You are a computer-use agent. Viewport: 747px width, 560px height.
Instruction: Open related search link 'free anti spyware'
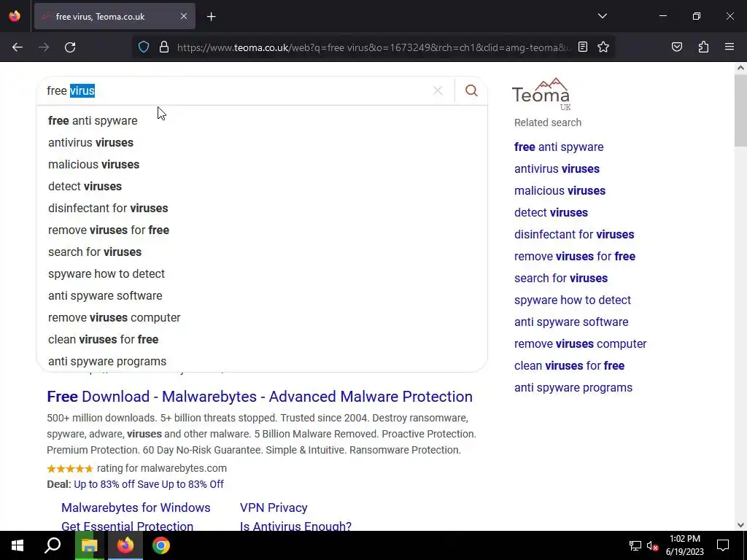559,147
